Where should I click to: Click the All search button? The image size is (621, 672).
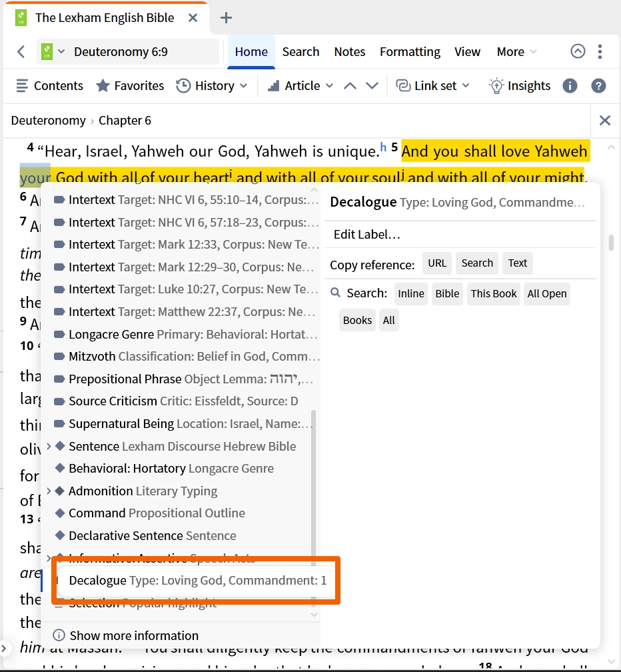pos(388,320)
